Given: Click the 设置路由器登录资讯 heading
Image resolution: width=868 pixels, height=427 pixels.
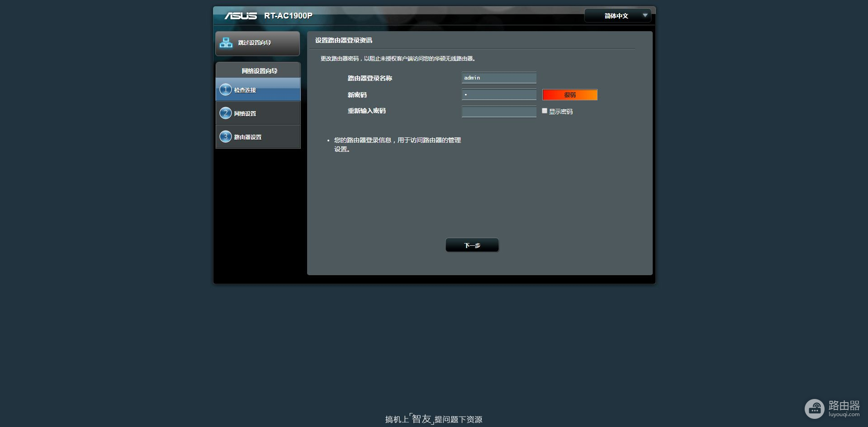Looking at the screenshot, I should coord(344,40).
